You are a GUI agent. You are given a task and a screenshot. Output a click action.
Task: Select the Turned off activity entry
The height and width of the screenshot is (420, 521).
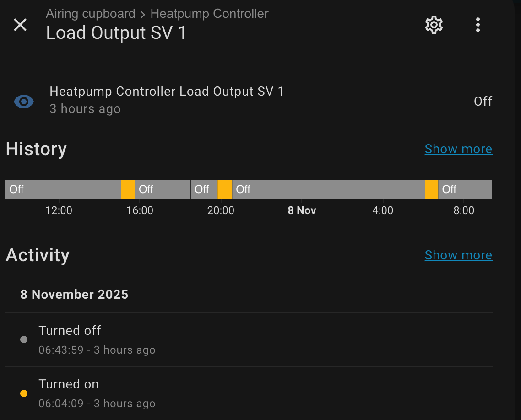click(x=97, y=339)
